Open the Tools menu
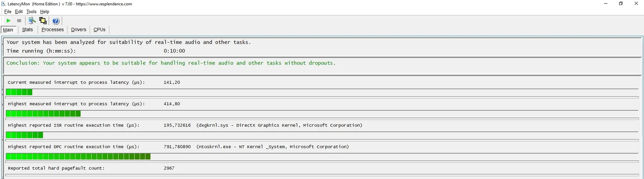Screen dimensions: 644x179 click(x=31, y=11)
